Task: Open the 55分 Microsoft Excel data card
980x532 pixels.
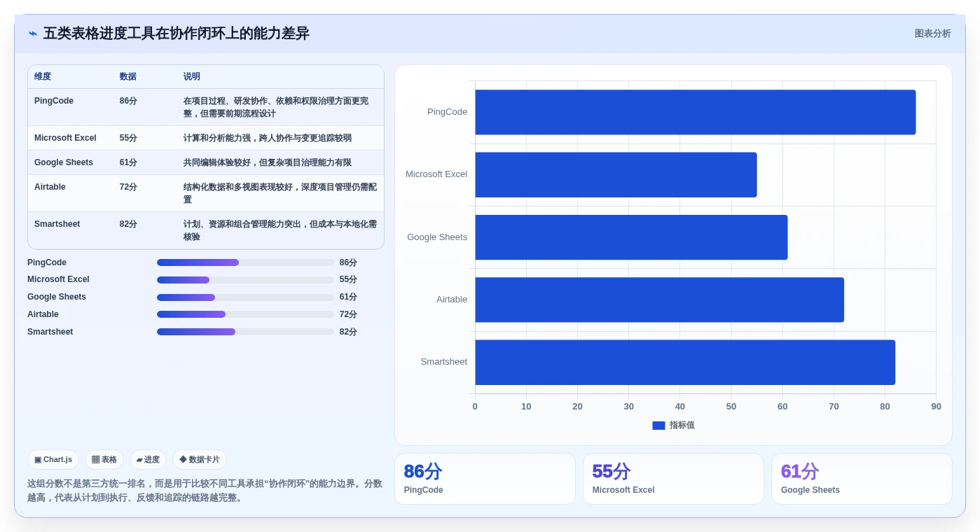Action: [x=673, y=479]
